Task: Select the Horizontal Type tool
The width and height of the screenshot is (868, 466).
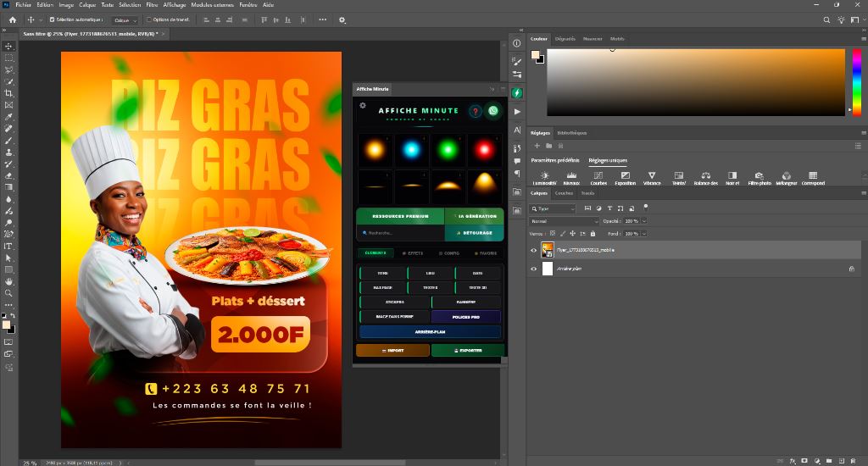Action: pyautogui.click(x=8, y=247)
